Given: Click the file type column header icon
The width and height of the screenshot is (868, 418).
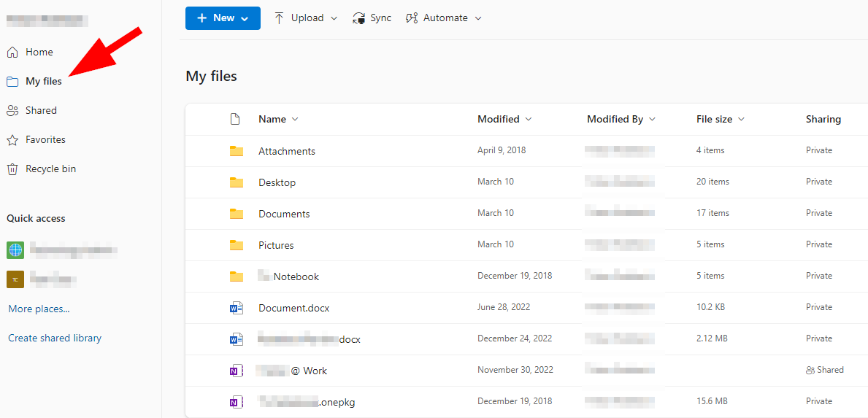Looking at the screenshot, I should 236,119.
